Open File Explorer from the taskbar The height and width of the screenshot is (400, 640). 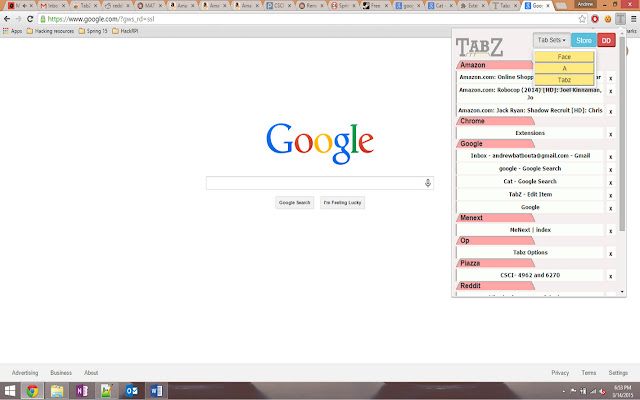click(57, 391)
